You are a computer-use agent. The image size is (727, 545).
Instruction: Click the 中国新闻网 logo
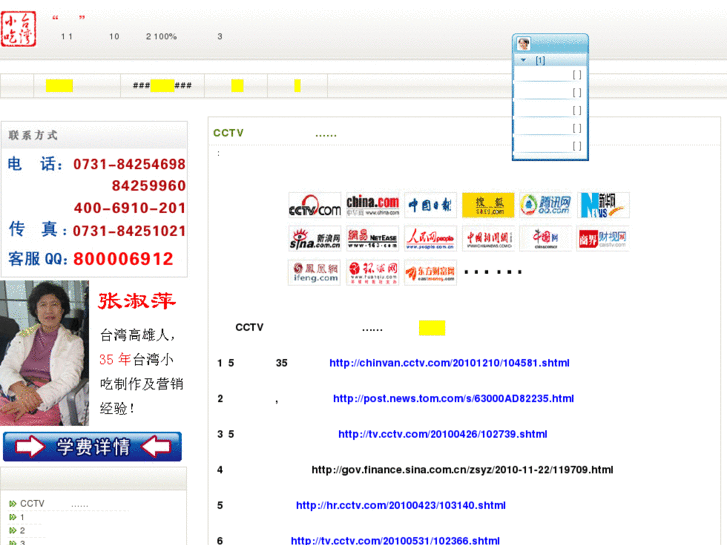coord(488,239)
